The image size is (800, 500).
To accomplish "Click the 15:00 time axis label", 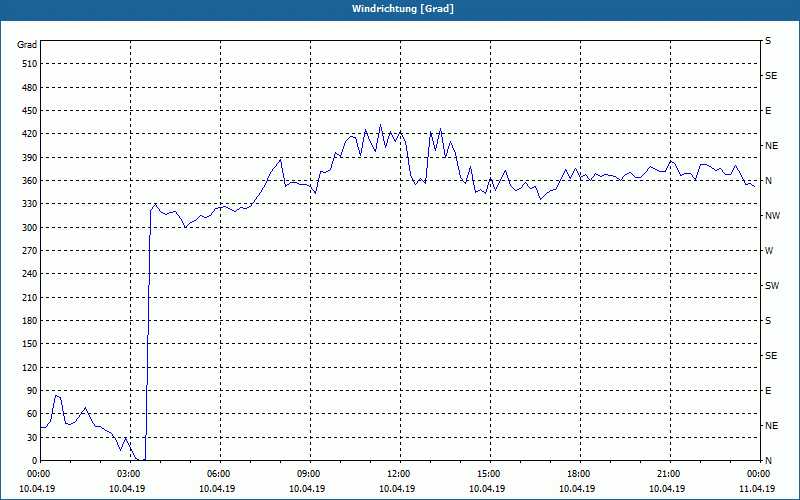I will pyautogui.click(x=488, y=474).
